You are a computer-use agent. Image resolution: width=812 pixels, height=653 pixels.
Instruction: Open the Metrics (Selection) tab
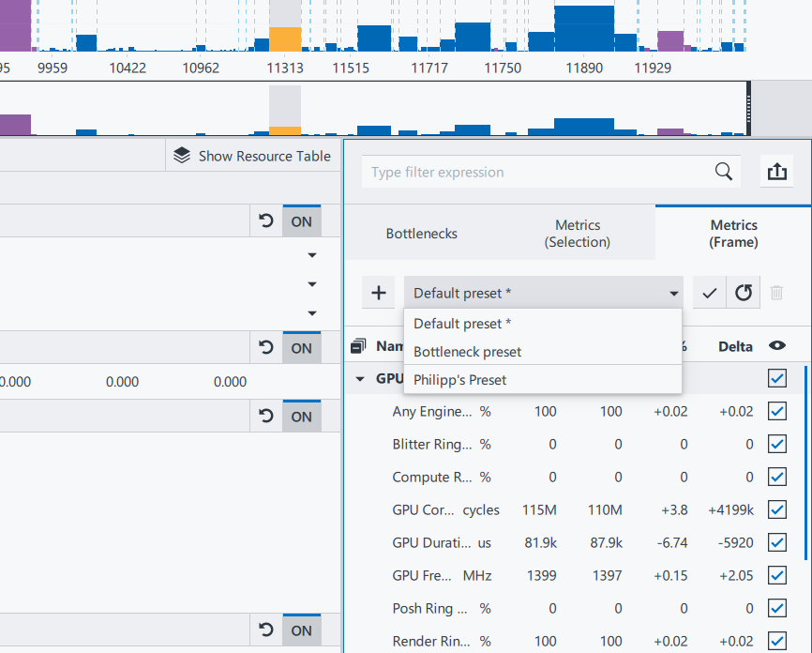pyautogui.click(x=578, y=234)
